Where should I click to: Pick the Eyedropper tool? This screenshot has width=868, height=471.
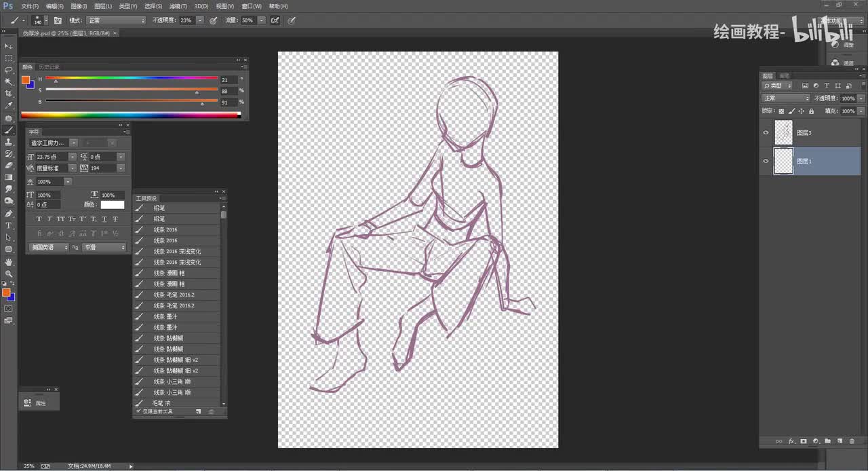(9, 106)
